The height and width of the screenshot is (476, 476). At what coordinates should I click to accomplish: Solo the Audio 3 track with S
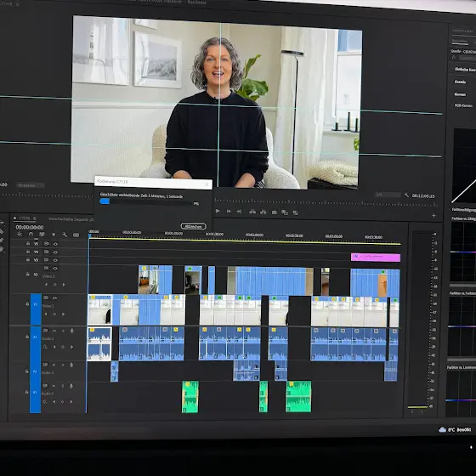click(63, 386)
